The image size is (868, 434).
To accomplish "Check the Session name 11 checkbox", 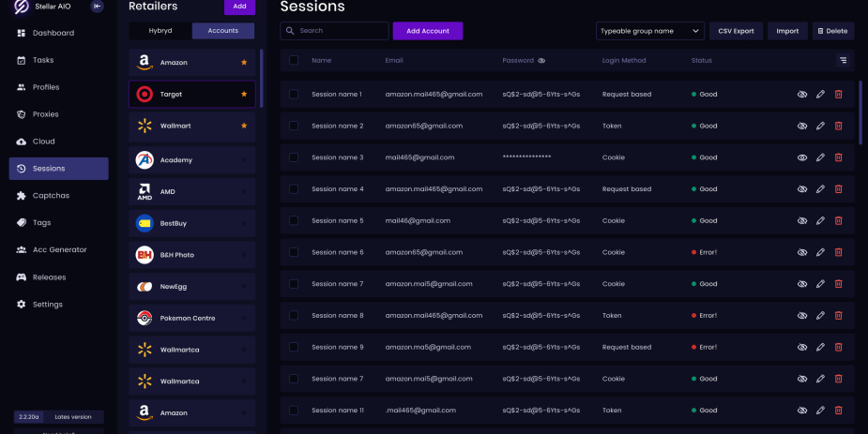I will pos(294,411).
